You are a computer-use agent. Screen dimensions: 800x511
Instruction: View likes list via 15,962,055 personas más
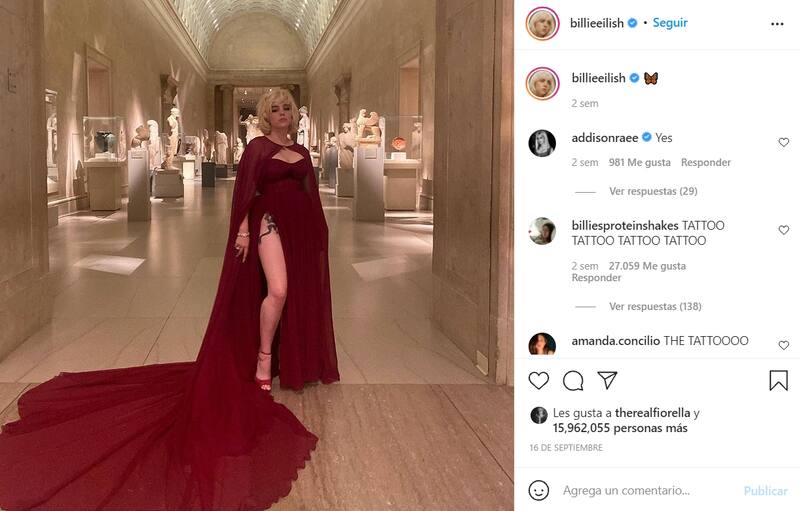(620, 428)
